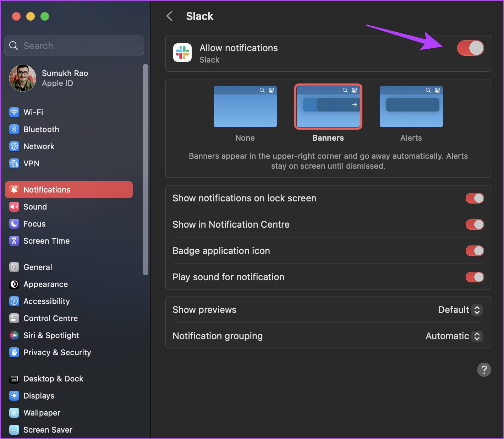This screenshot has width=504, height=439.
Task: Open Wallpaper settings
Action: pyautogui.click(x=69, y=413)
